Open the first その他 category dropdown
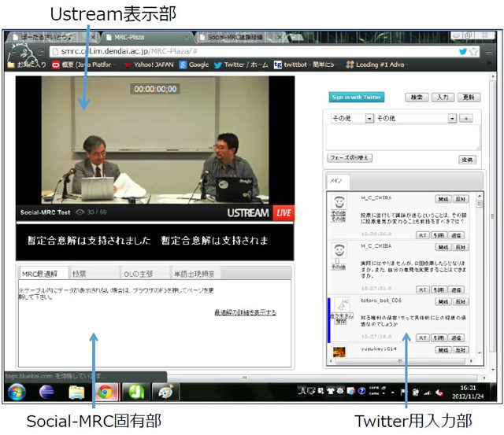The width and height of the screenshot is (504, 435). (352, 118)
